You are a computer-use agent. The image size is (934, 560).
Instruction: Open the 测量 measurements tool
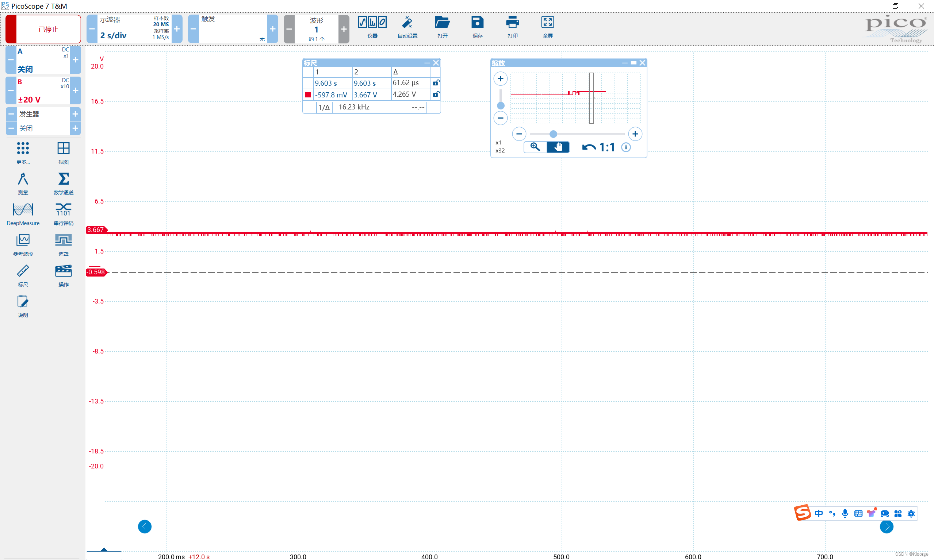23,184
